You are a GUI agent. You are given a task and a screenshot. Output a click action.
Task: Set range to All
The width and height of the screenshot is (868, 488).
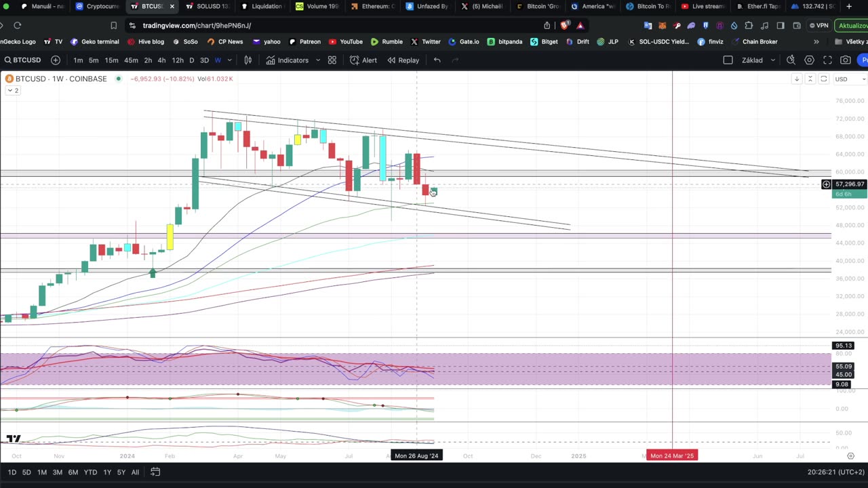135,472
